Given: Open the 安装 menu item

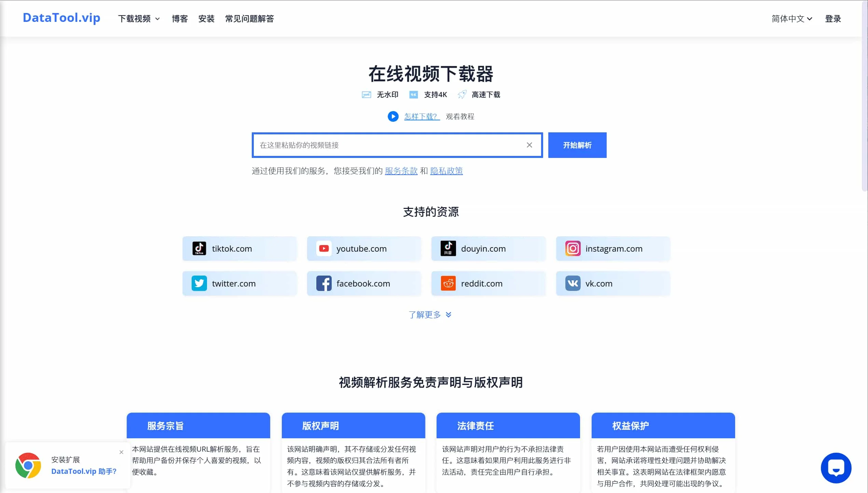Looking at the screenshot, I should coord(206,19).
